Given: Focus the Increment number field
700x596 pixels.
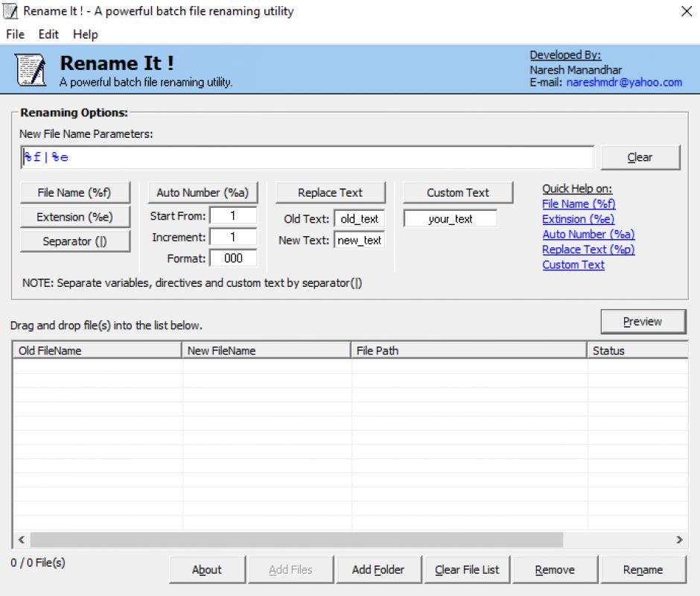Looking at the screenshot, I should pos(233,237).
